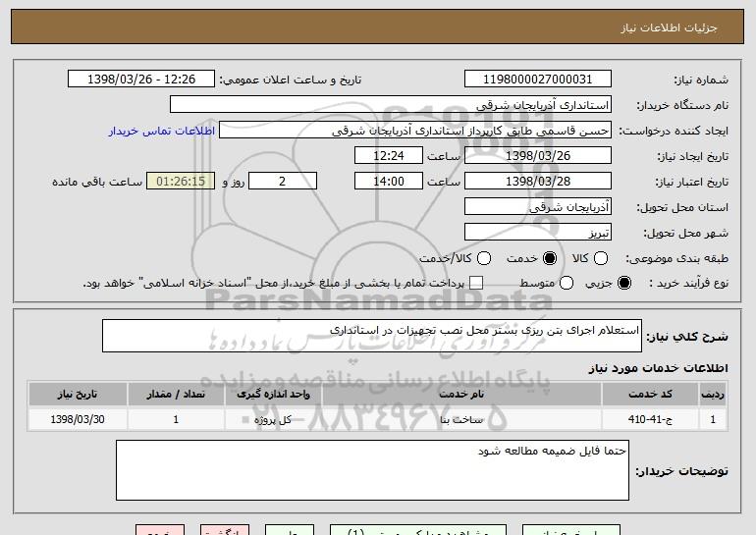756x535 pixels.
Task: Click the need number field 1198000027000031
Action: point(538,80)
